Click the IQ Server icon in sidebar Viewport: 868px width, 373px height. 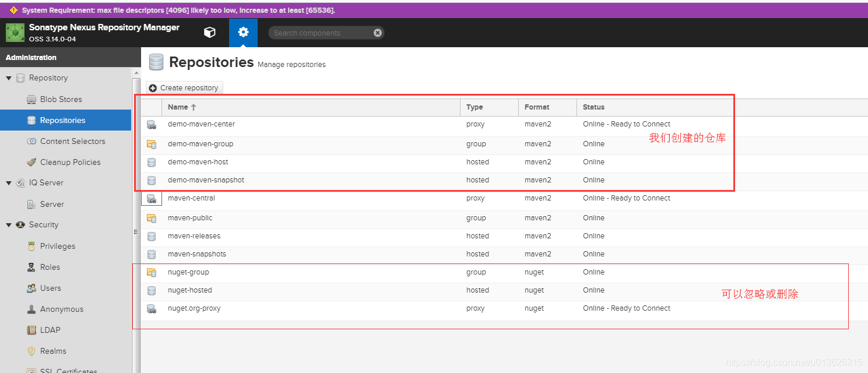point(20,183)
